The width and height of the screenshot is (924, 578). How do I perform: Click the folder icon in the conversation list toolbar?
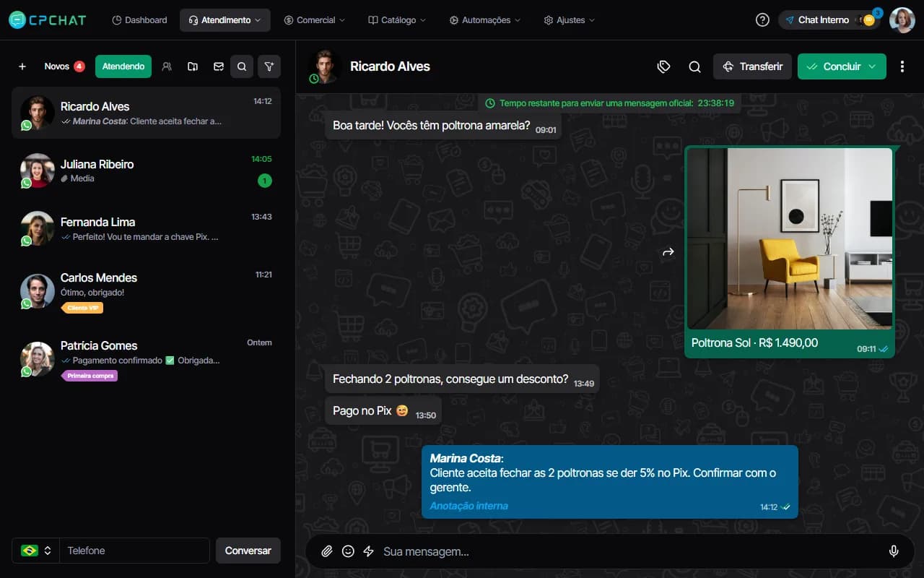pos(193,66)
